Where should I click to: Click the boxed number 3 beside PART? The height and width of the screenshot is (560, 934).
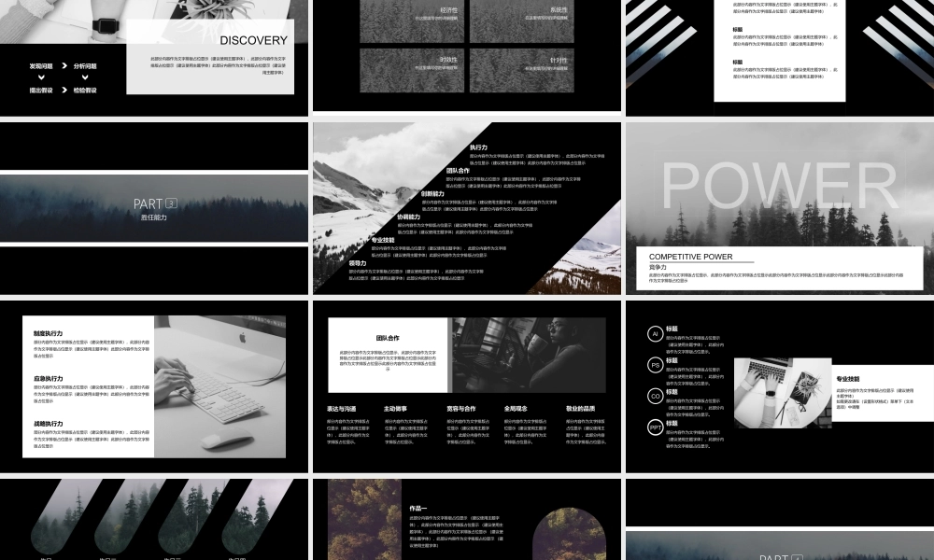click(x=171, y=203)
